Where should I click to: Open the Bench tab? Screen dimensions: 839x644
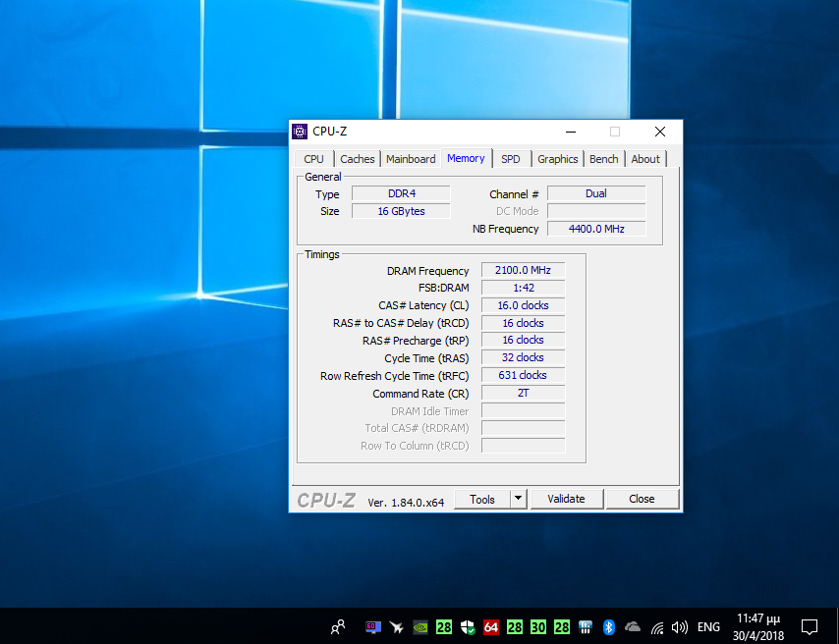[603, 159]
